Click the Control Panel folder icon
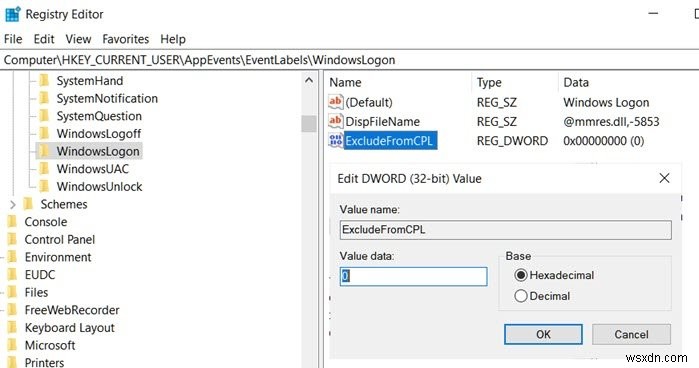The width and height of the screenshot is (699, 368). [x=12, y=240]
